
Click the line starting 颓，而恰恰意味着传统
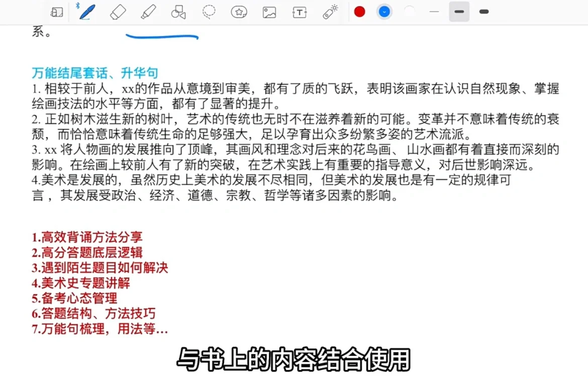(x=251, y=134)
